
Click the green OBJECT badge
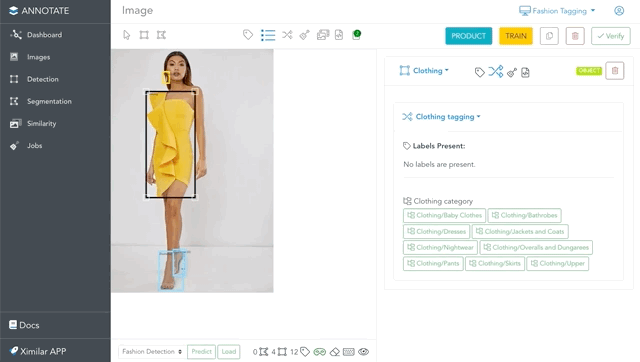pos(589,71)
